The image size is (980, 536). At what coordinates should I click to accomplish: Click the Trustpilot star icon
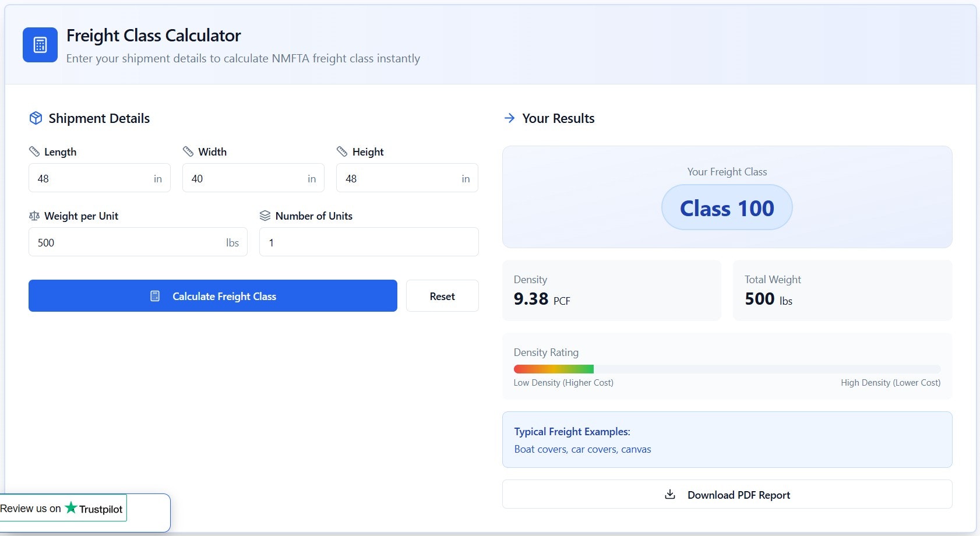tap(72, 507)
